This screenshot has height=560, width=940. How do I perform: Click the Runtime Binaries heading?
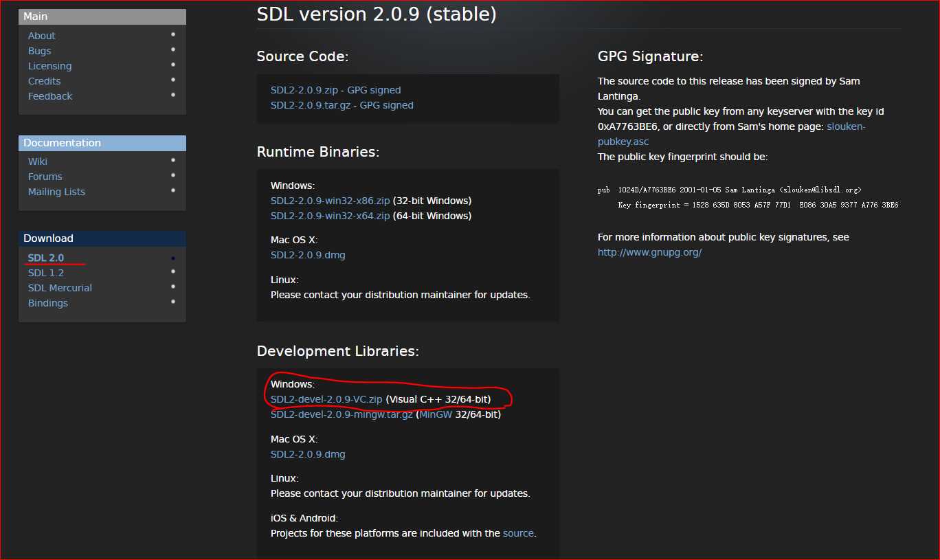click(x=318, y=152)
